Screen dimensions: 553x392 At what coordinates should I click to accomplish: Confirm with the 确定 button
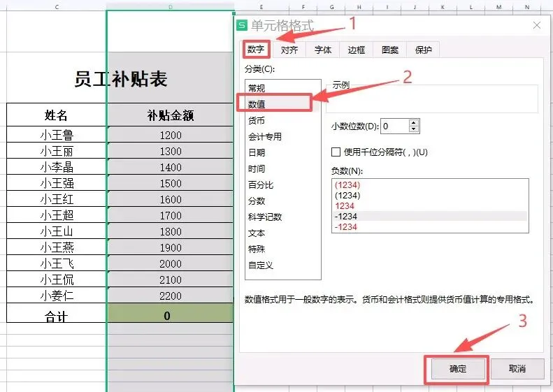tap(458, 369)
